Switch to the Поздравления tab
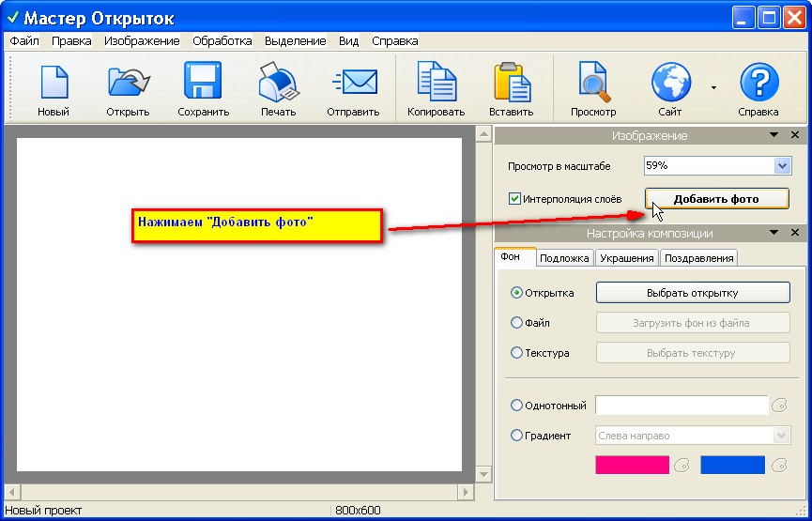The image size is (812, 521). (x=698, y=258)
